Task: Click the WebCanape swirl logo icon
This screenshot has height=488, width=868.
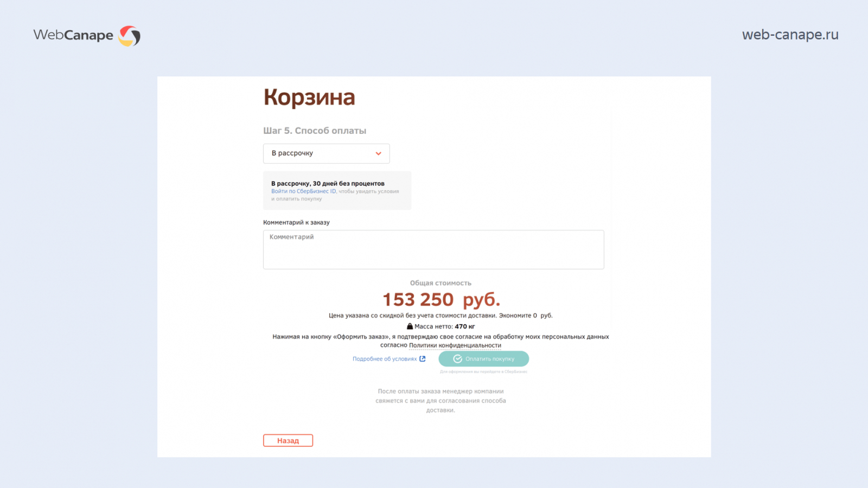Action: [130, 36]
